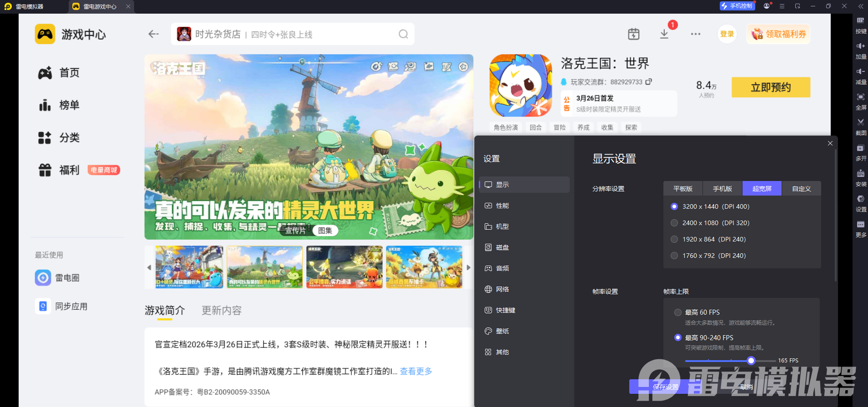868x407 pixels.
Task: Open the 更新内容 tab
Action: click(x=221, y=311)
